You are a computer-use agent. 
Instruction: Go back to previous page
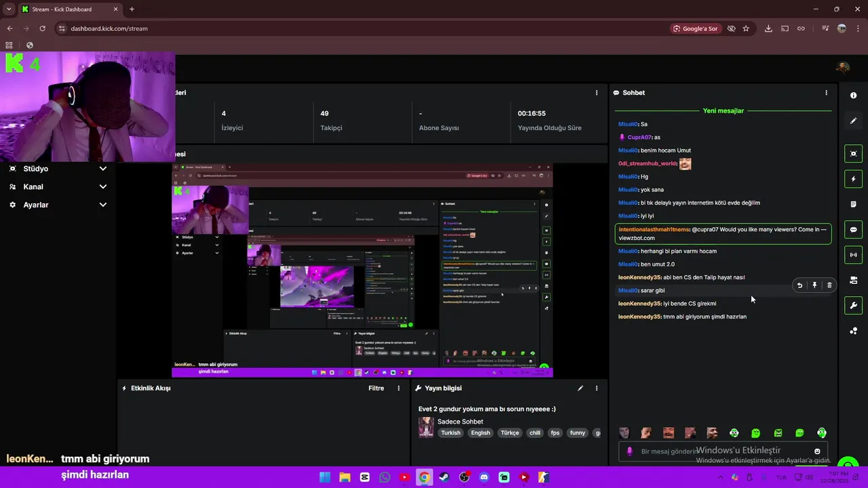[x=9, y=28]
